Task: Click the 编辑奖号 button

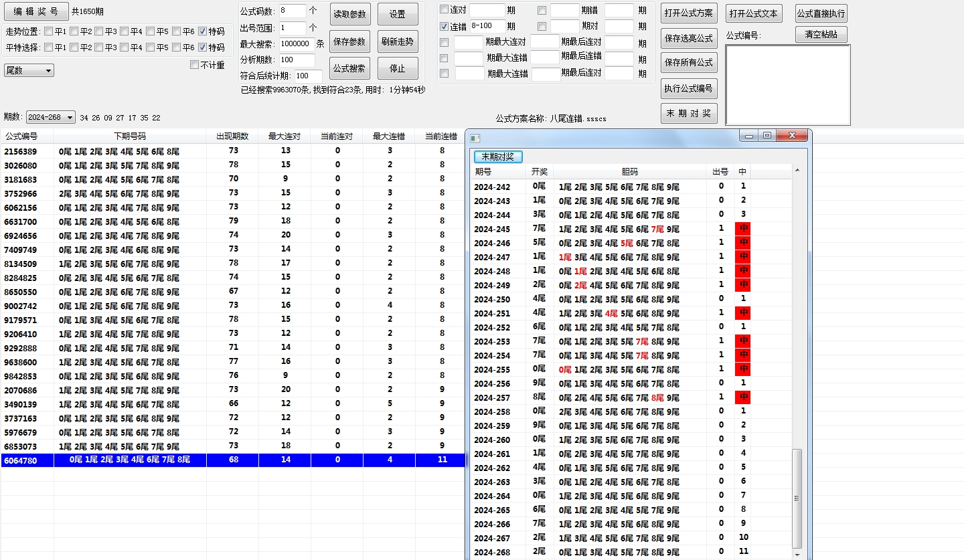Action: coord(36,11)
